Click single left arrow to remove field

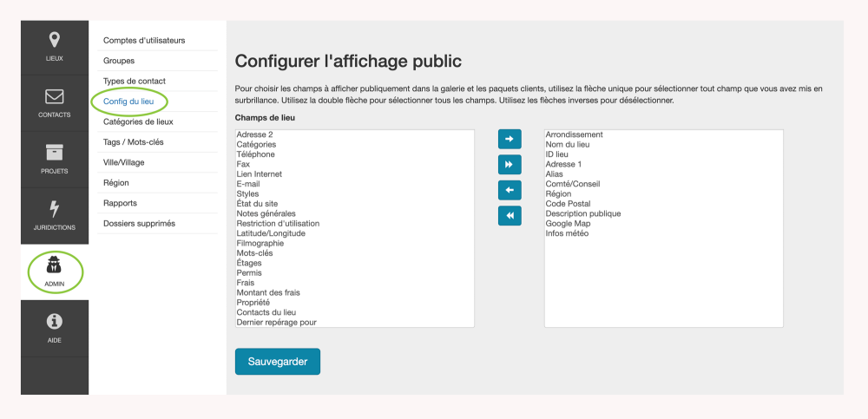pos(510,190)
